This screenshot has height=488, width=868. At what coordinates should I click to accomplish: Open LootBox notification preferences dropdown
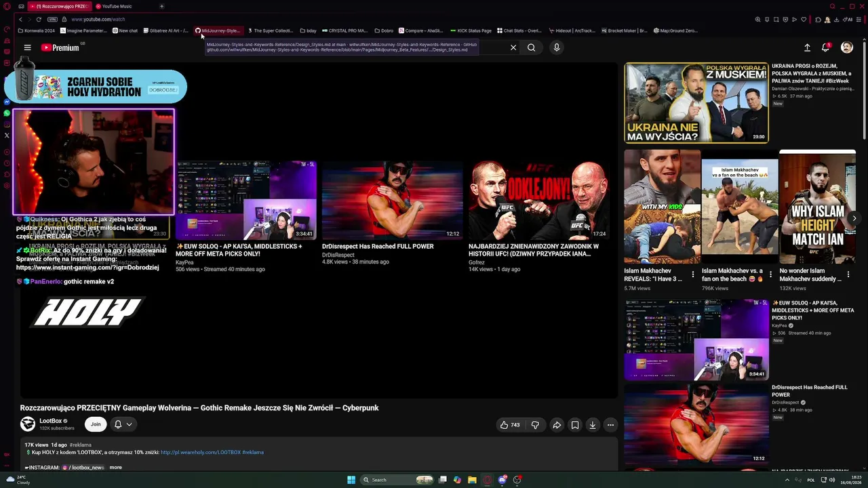123,424
